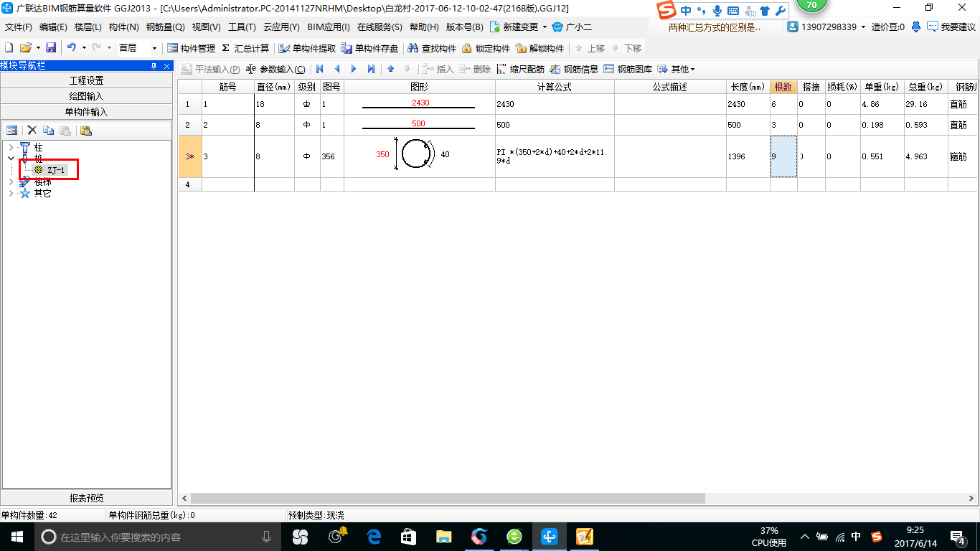Click 解锁构件 unlock button

tap(540, 48)
